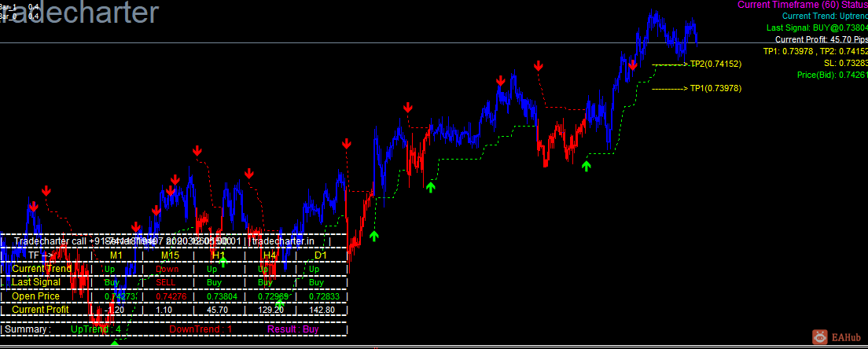Click the open price value 0.73804 in the table
This screenshot has width=868, height=349.
[222, 296]
